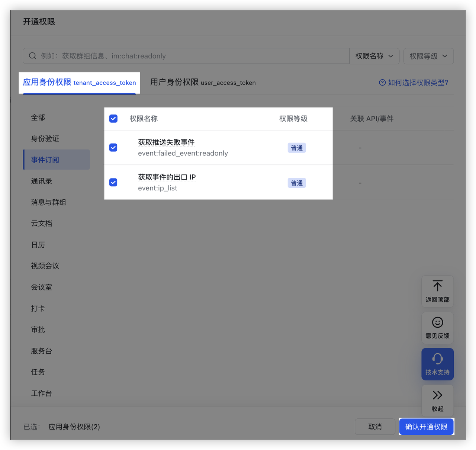Toggle the select-all checkbox in table header
Screen dimensions: 476x450
[x=113, y=119]
